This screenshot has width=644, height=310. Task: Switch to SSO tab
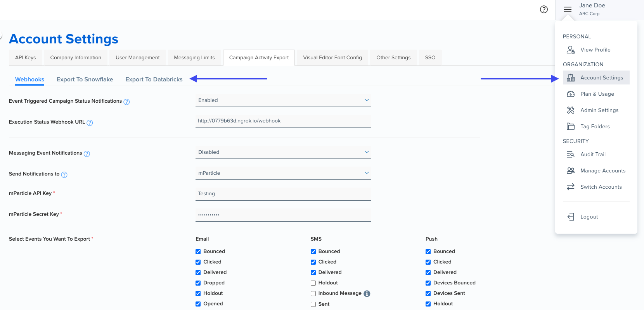coord(430,57)
